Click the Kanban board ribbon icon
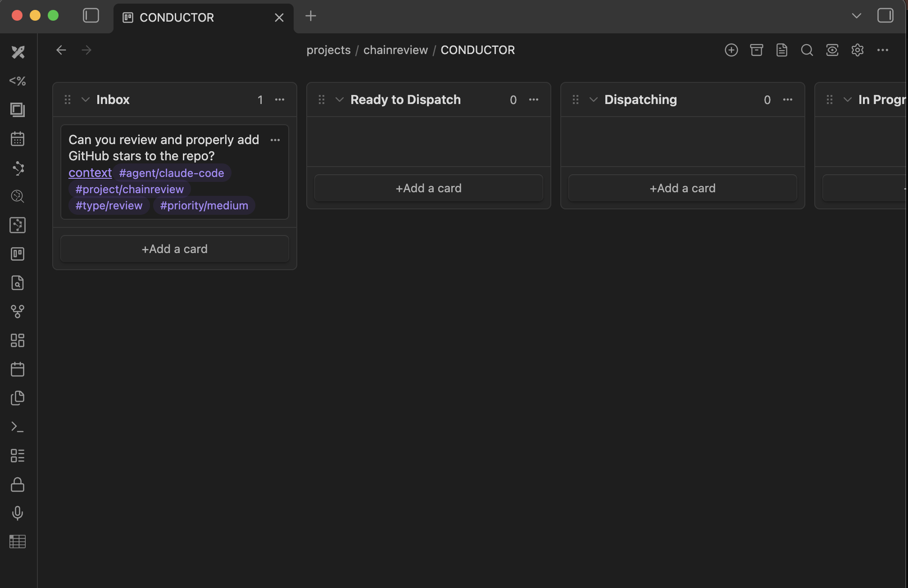 pos(18,254)
